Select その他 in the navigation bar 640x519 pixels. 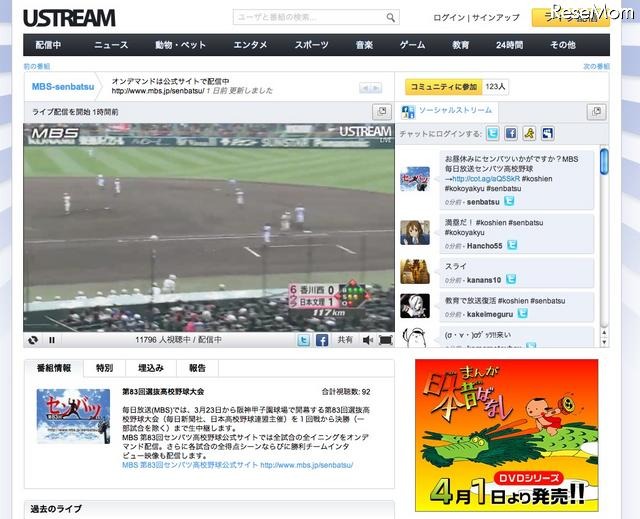click(563, 45)
